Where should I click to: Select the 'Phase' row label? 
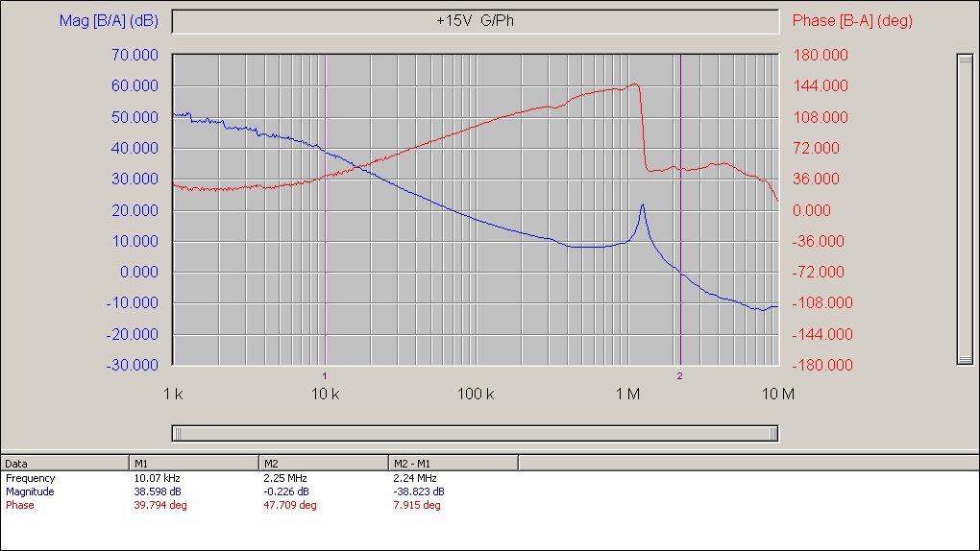20,505
